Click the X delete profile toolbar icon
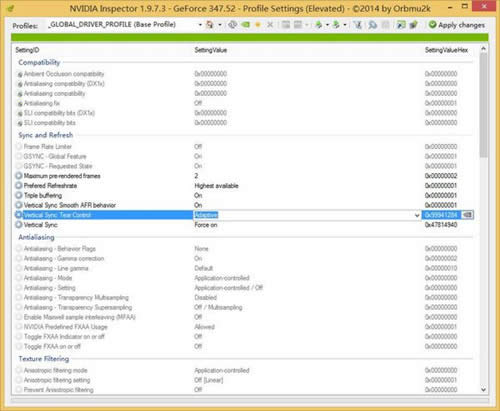 [270, 25]
